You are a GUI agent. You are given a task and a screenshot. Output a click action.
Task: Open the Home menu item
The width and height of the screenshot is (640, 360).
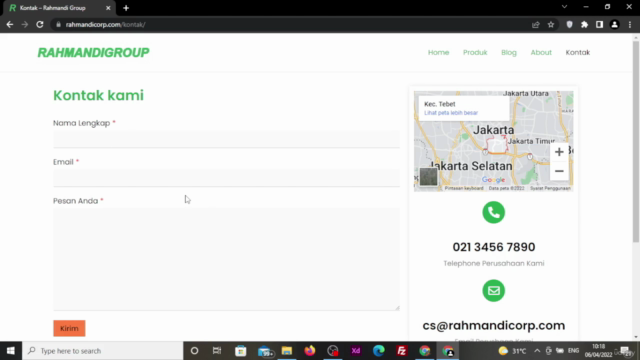tap(438, 52)
